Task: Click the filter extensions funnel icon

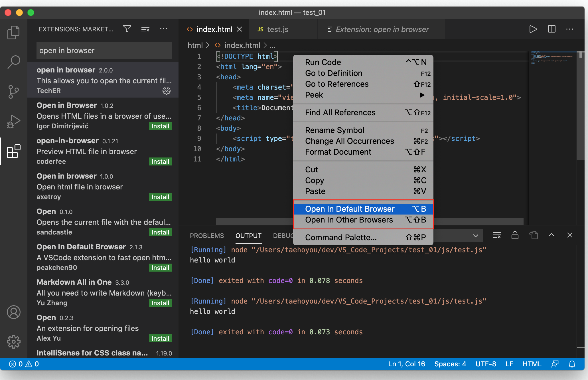Action: click(x=127, y=29)
